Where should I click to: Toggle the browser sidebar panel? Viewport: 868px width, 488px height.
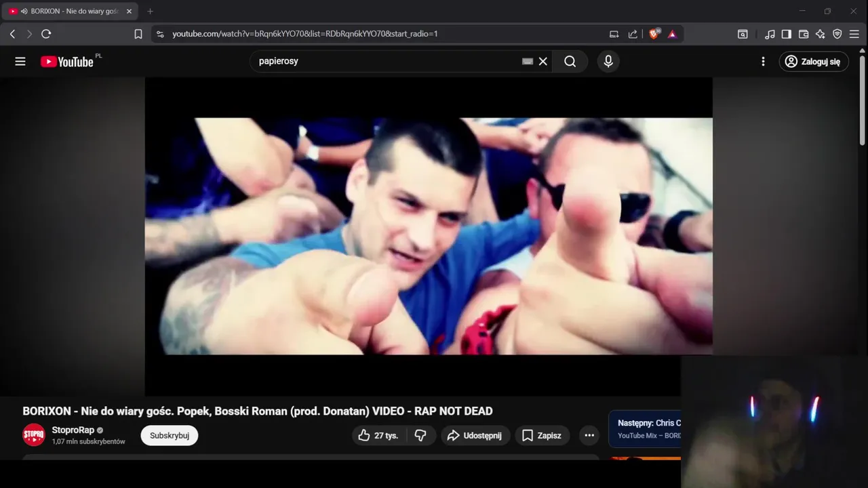click(787, 34)
